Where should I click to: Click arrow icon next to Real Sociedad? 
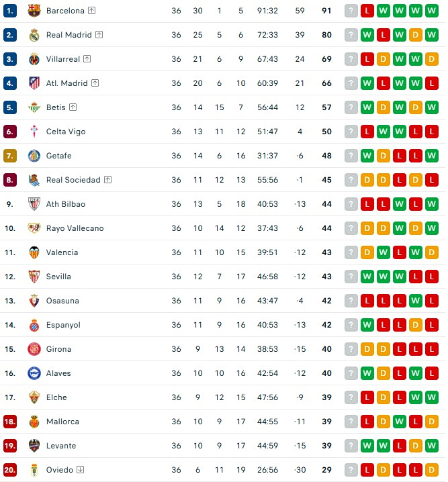pos(107,179)
